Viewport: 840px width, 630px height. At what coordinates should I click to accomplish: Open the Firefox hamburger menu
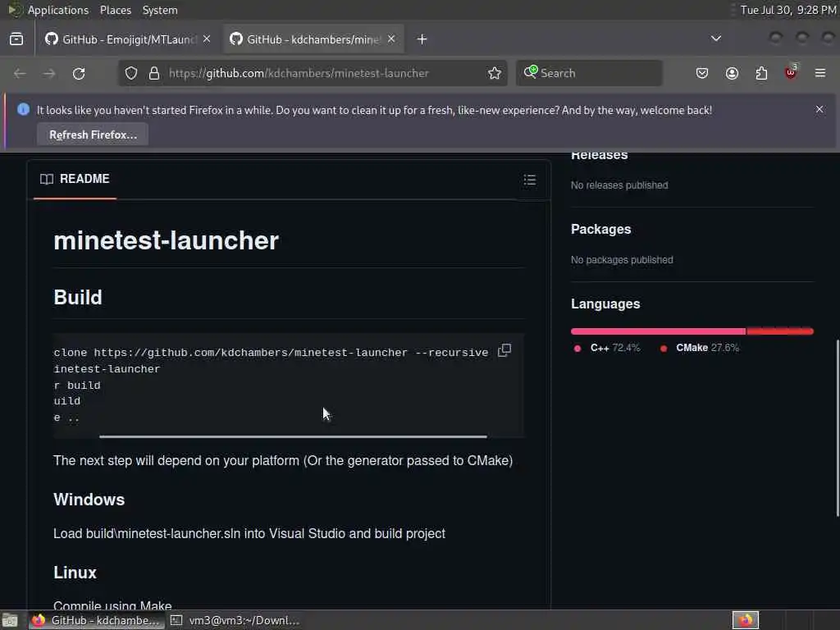tap(820, 73)
